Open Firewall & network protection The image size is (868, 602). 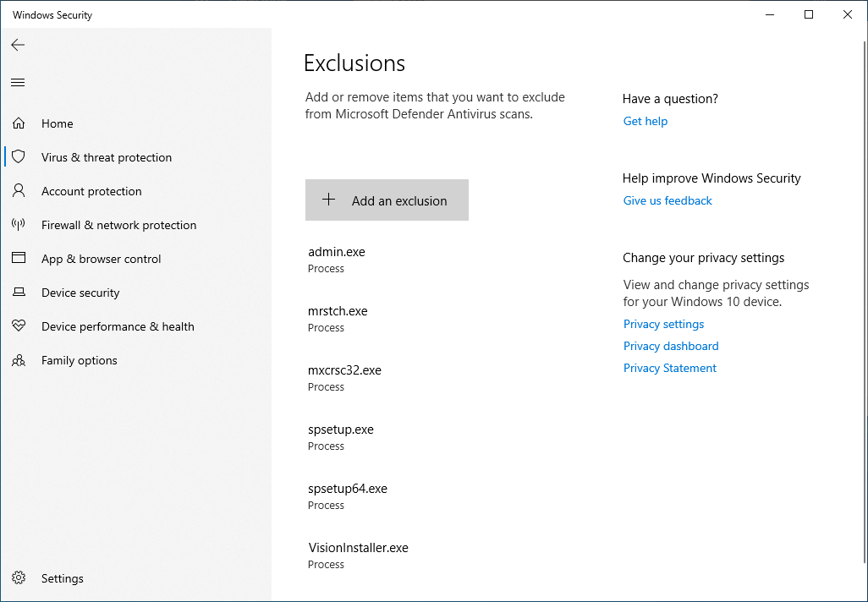coord(119,225)
